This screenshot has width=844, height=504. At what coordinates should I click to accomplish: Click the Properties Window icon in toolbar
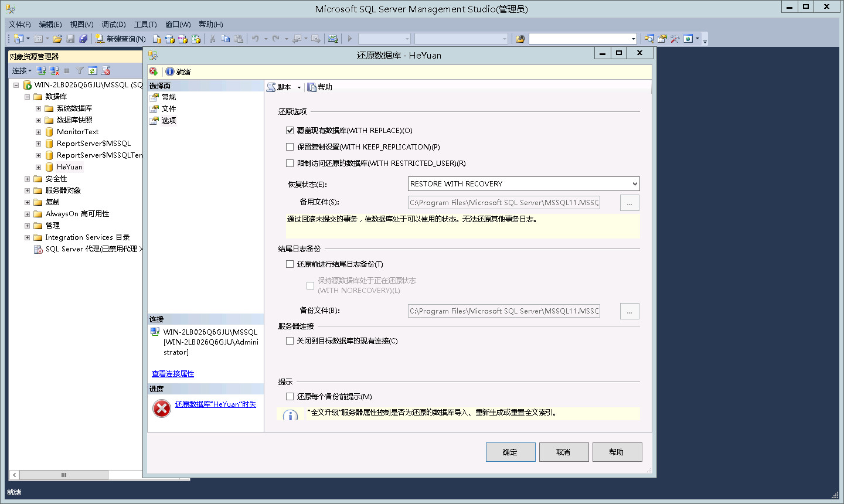click(662, 39)
